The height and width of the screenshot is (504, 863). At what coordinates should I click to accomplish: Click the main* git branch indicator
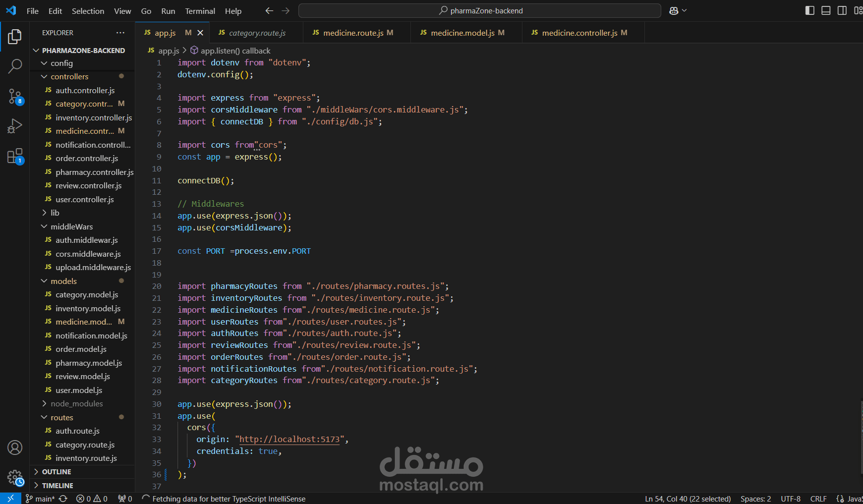tap(40, 499)
